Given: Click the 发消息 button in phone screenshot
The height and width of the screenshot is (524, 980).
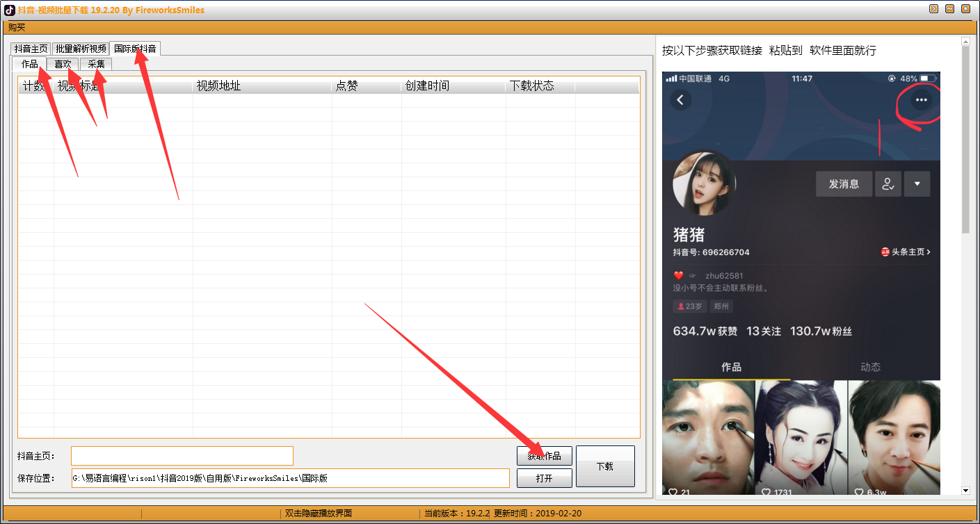Looking at the screenshot, I should coord(844,184).
